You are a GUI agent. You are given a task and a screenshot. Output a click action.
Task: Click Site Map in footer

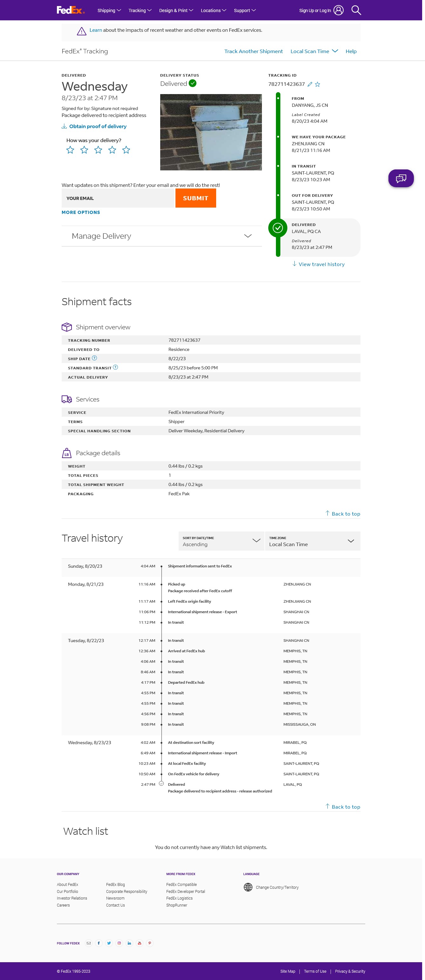point(288,971)
